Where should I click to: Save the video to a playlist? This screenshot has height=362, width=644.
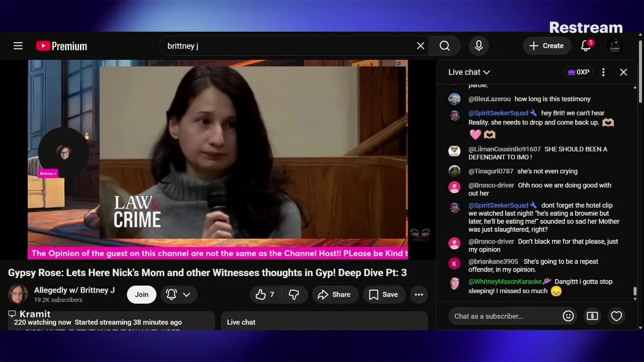[384, 295]
